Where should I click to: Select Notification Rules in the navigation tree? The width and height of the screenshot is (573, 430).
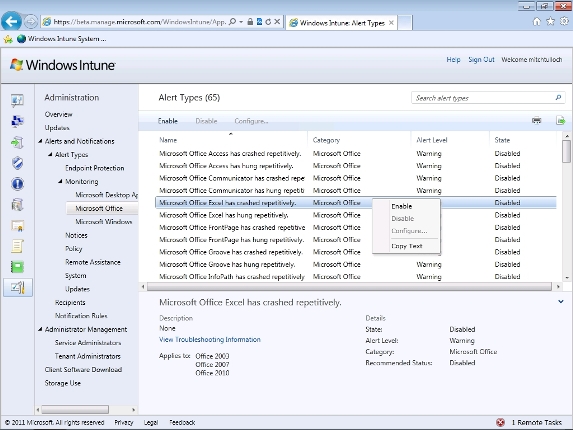click(81, 316)
